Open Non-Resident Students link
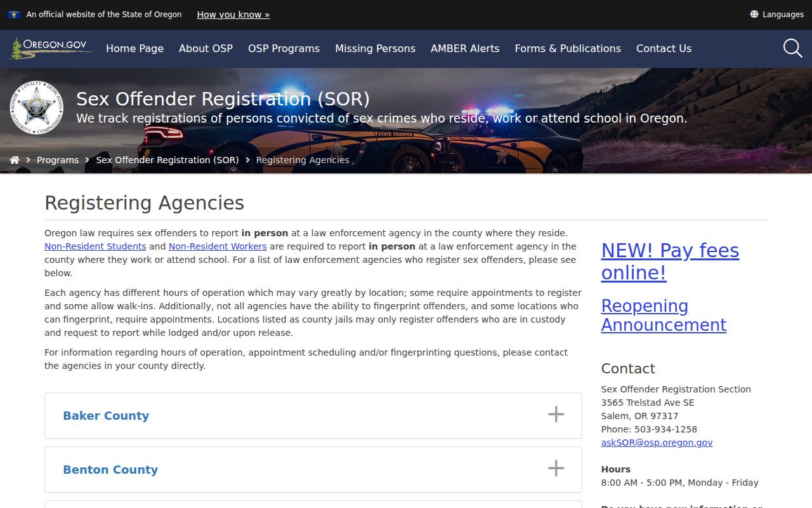The width and height of the screenshot is (812, 508). pos(95,246)
